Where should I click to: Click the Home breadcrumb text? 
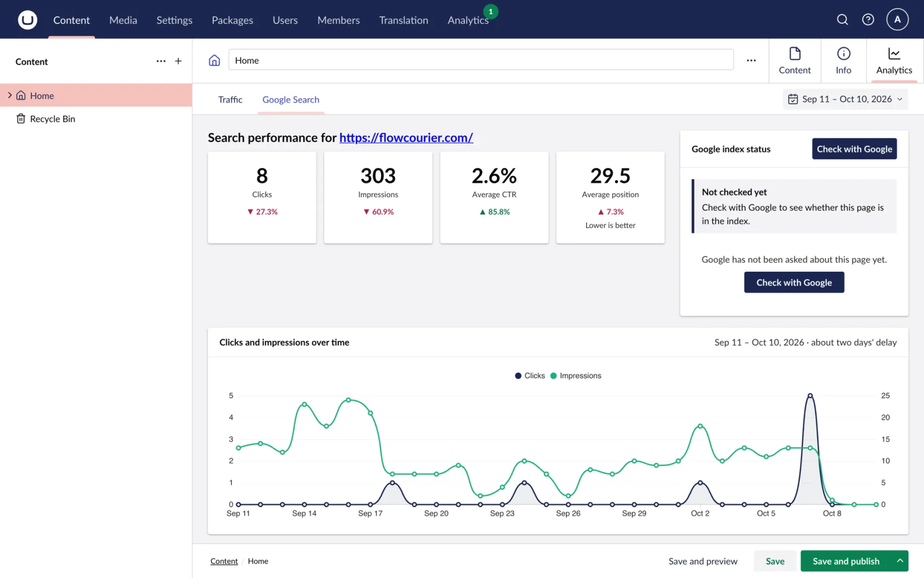(x=258, y=561)
